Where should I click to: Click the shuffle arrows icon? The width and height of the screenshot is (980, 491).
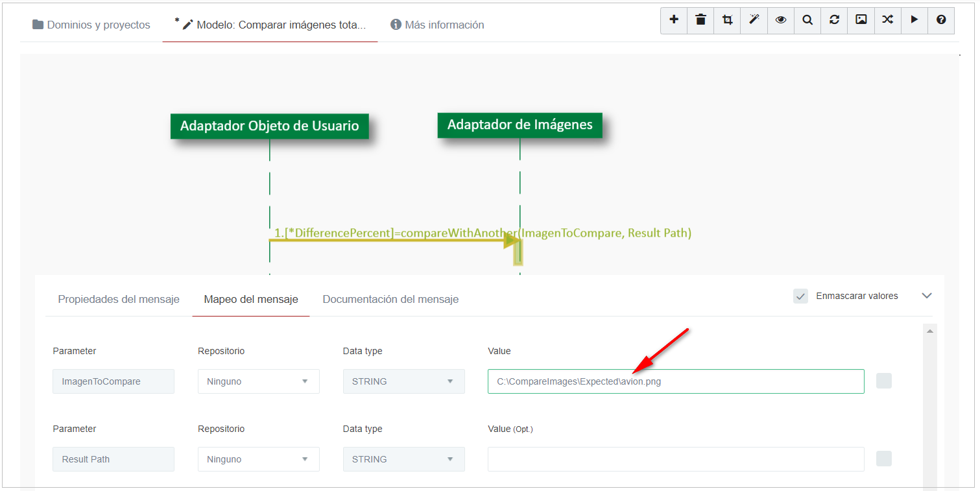[x=887, y=20]
